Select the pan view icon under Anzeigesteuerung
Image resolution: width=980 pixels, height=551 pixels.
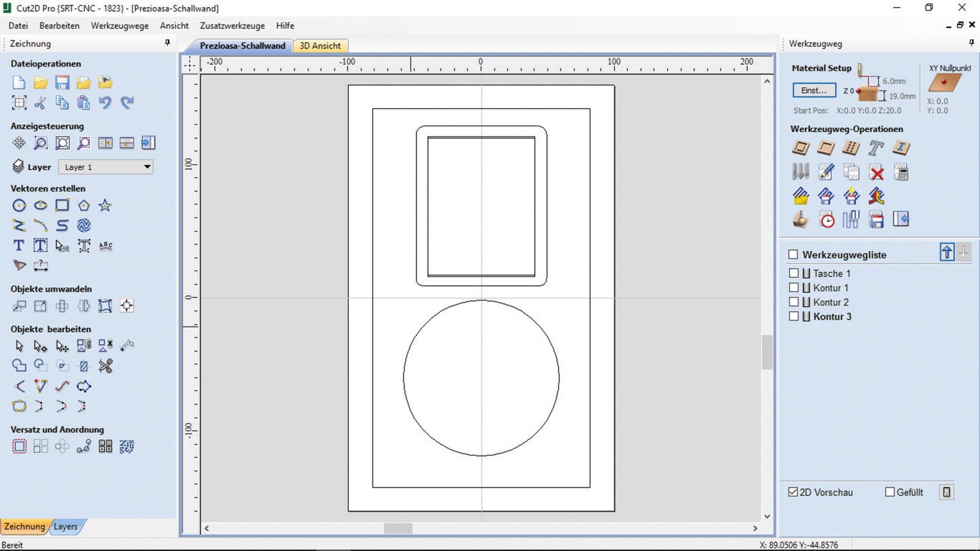click(18, 143)
